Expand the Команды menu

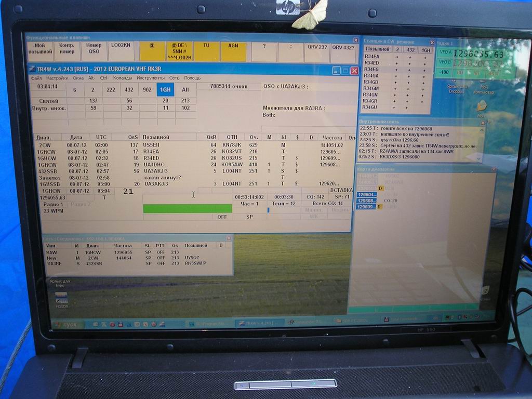coord(123,78)
